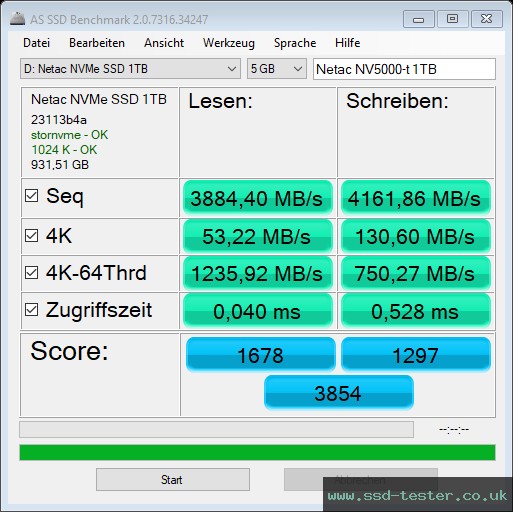This screenshot has height=512, width=513.
Task: Close the AS SSD Benchmark window
Action: (487, 19)
